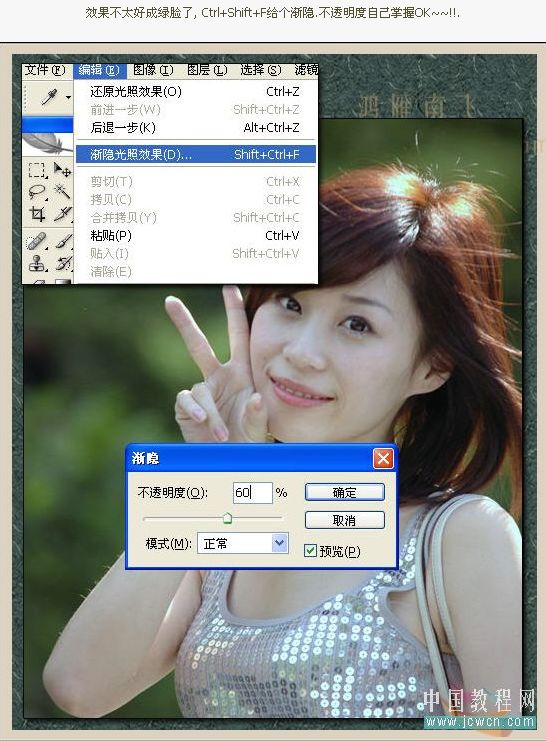Open the 图像(I) menu
Image resolution: width=546 pixels, height=741 pixels.
click(153, 70)
